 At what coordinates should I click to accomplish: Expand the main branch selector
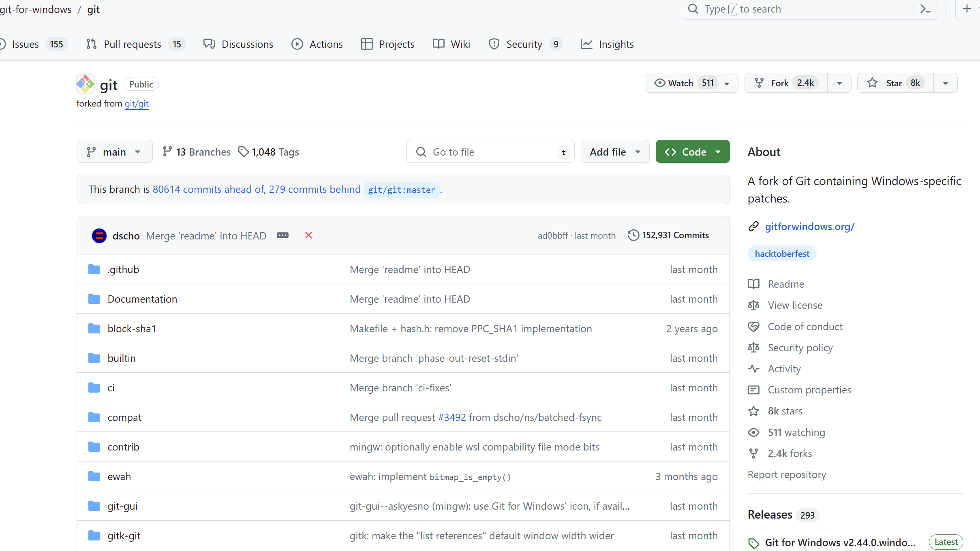coord(114,151)
